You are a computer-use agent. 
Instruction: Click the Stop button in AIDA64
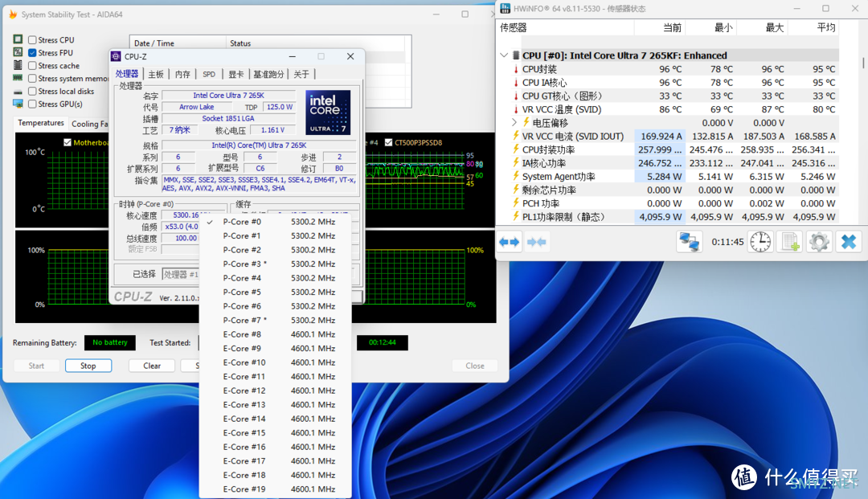click(x=88, y=366)
